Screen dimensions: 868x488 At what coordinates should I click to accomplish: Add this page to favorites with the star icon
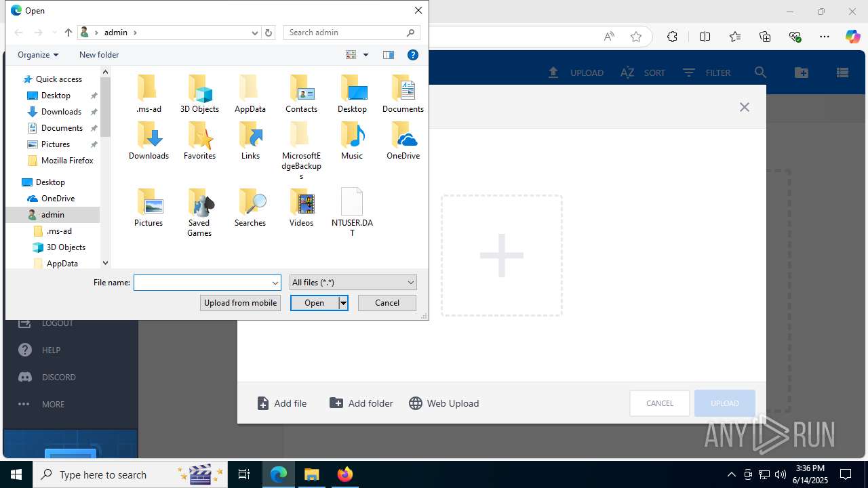[x=636, y=37]
